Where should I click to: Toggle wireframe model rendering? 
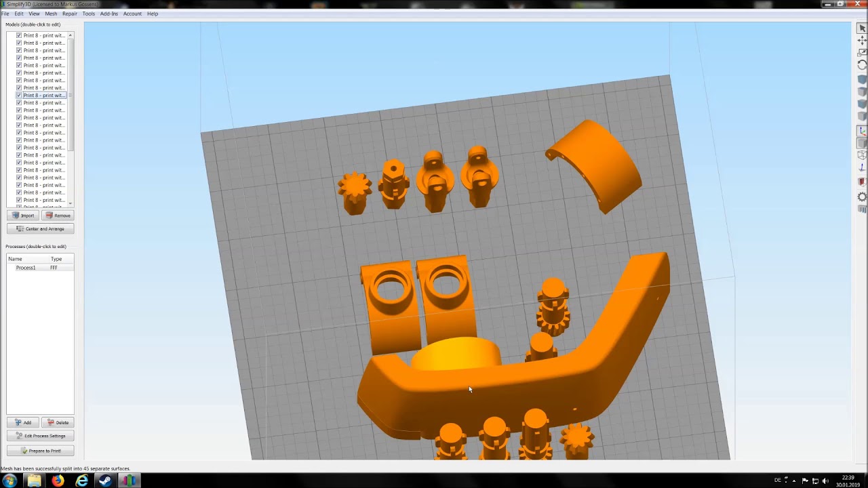(x=862, y=155)
